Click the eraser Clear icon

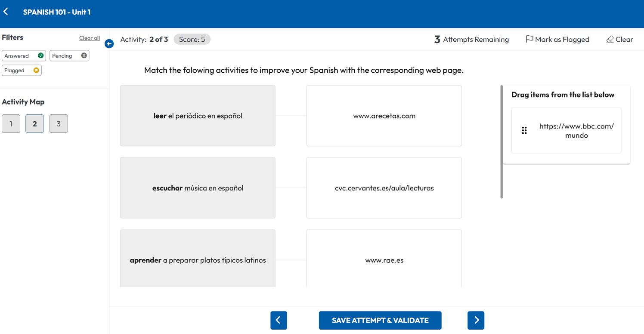(x=610, y=40)
